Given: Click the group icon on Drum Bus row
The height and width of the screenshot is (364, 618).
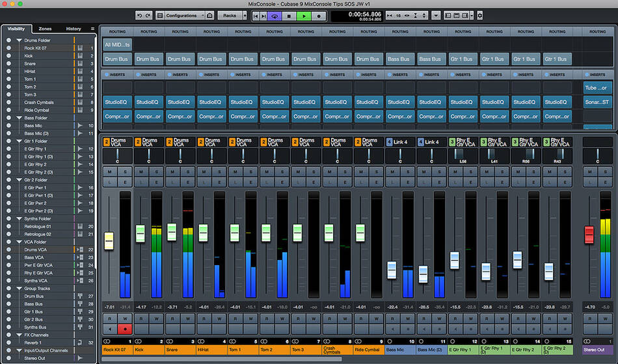Looking at the screenshot, I should pos(80,296).
